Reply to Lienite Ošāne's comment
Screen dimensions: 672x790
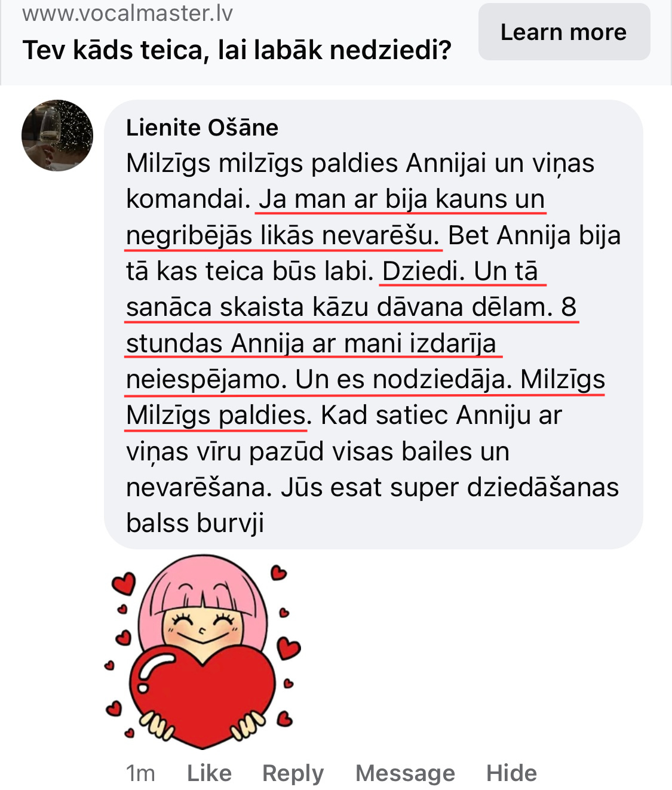pyautogui.click(x=293, y=773)
